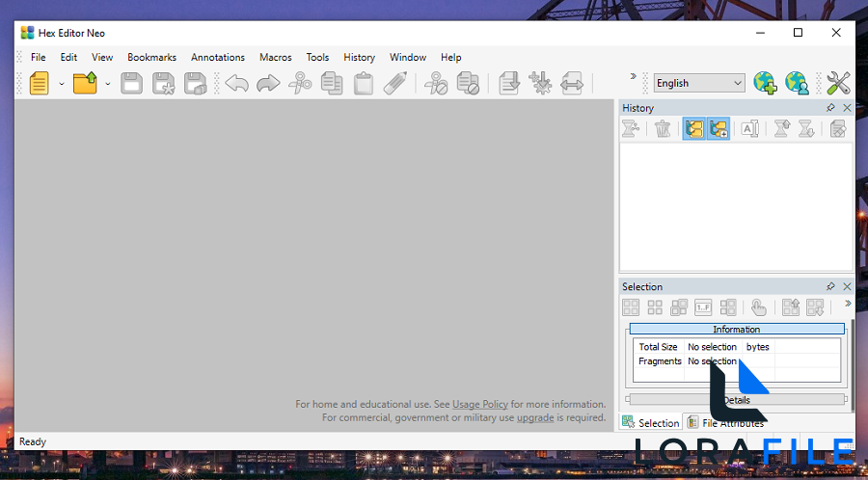Screen dimensions: 868x480
Task: Click the pointing hand icon in Selection panel
Action: coord(759,307)
